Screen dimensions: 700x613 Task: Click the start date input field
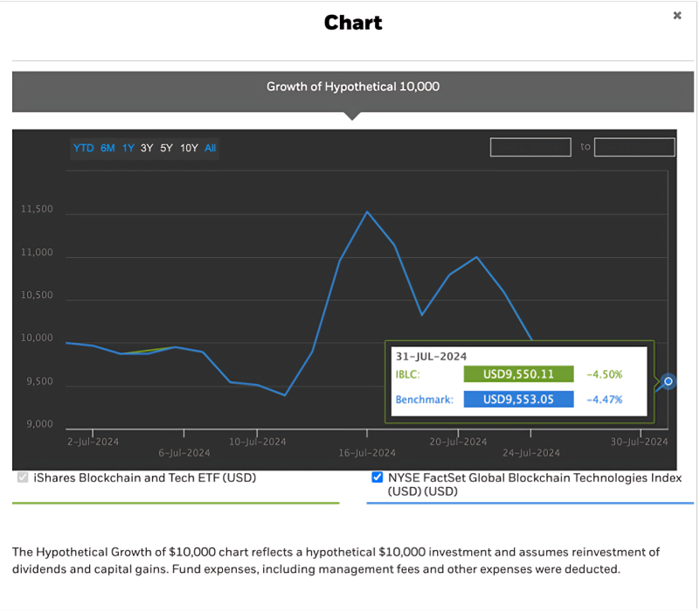coord(530,147)
